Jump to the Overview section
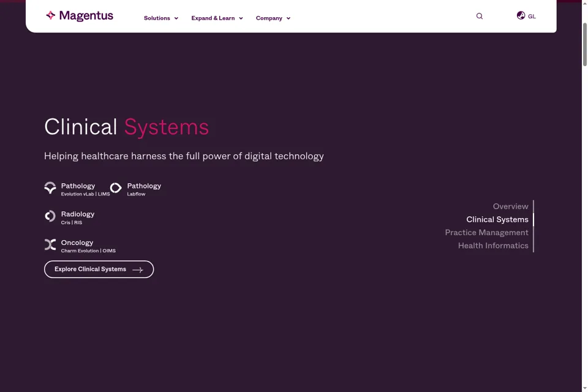Viewport: 588px width, 392px height. 510,206
